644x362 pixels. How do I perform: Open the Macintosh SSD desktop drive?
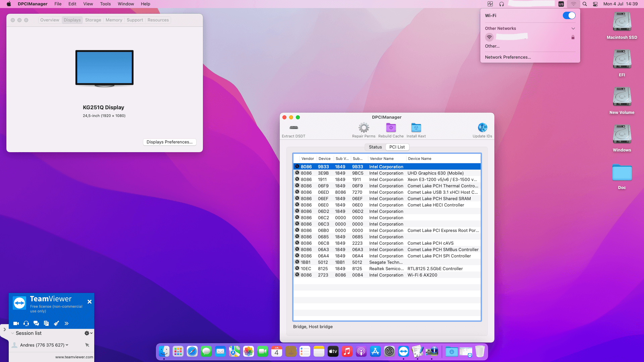(622, 26)
